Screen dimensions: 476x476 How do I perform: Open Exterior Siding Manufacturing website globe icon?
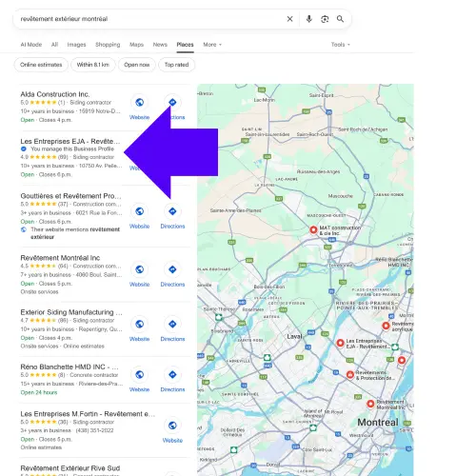(x=140, y=324)
